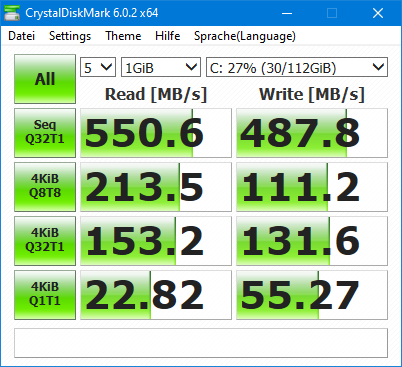The image size is (402, 367).
Task: Open the Hilfe menu
Action: click(x=168, y=36)
